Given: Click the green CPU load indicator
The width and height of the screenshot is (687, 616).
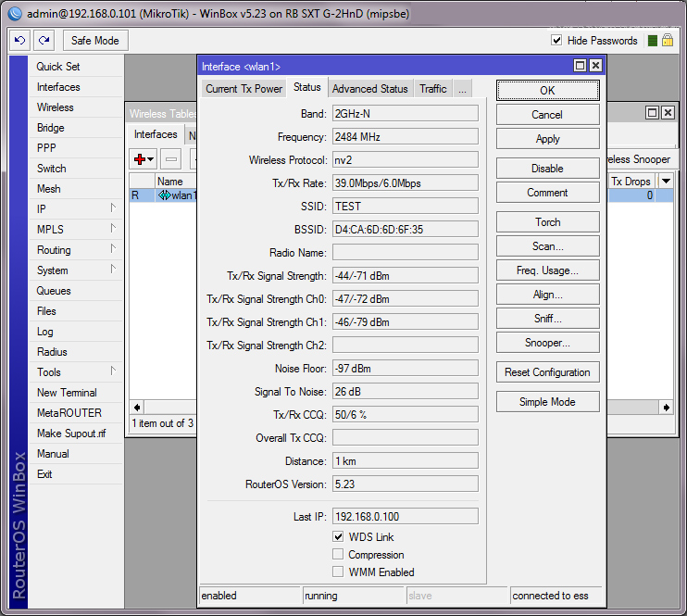Looking at the screenshot, I should point(653,41).
